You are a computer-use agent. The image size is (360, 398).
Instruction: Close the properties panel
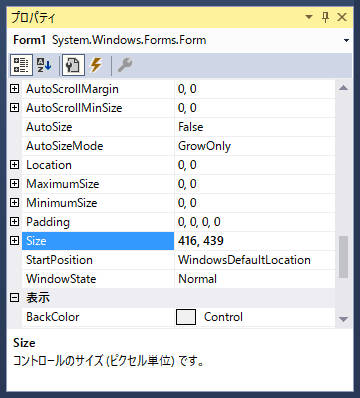tap(342, 17)
